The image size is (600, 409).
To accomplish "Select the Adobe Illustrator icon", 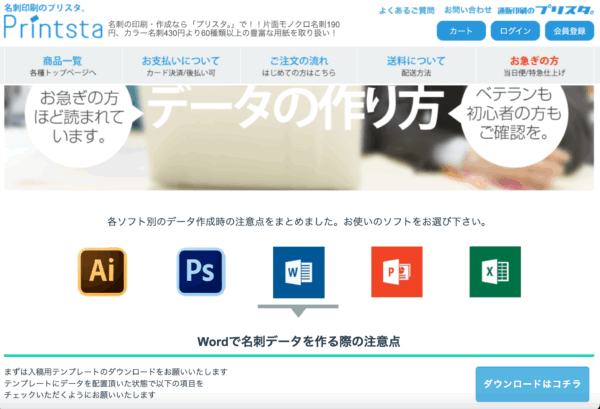I will pyautogui.click(x=103, y=270).
